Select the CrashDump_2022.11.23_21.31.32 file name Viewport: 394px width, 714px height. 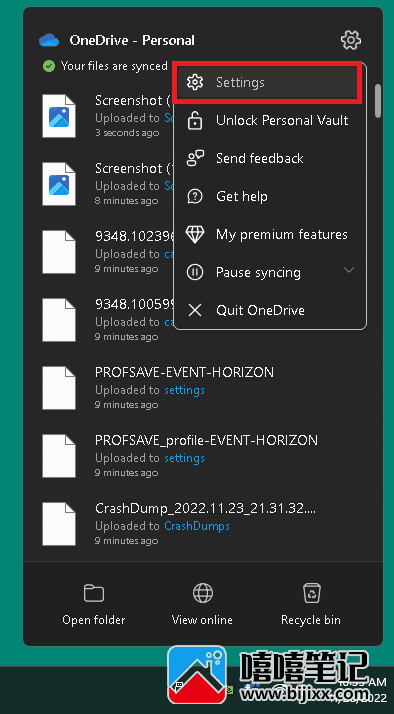[205, 509]
